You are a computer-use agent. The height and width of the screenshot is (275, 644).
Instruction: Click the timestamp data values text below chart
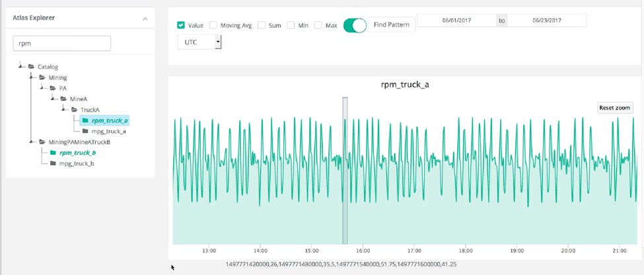tap(341, 264)
